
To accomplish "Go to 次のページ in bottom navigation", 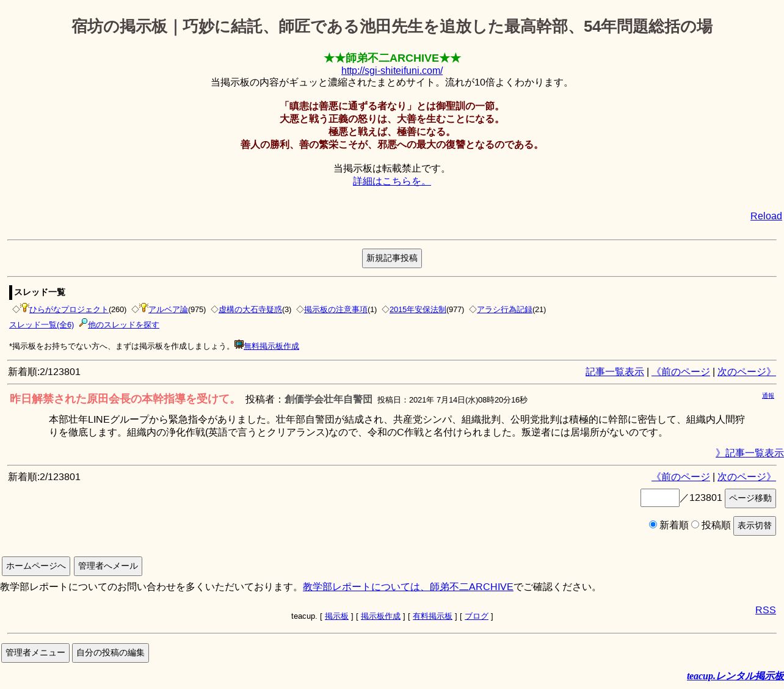I will click(x=747, y=477).
